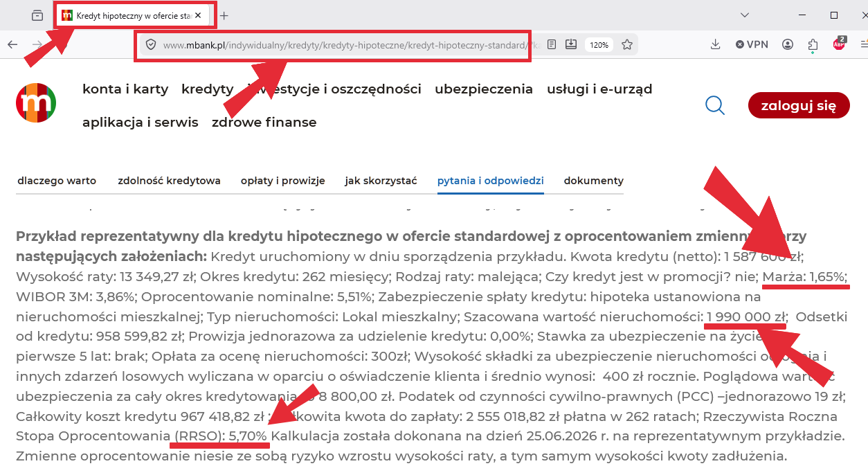Open the 'konta i karty' menu
The height and width of the screenshot is (466, 868).
point(125,89)
